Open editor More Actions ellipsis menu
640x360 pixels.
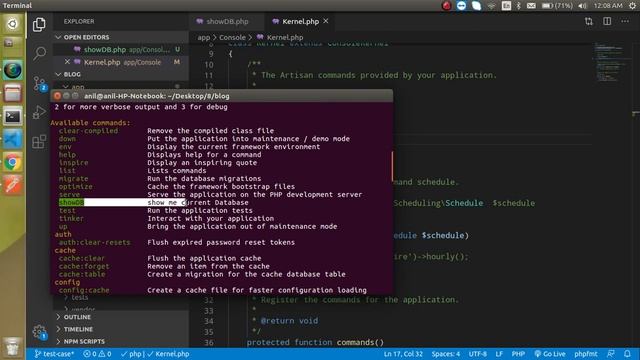[x=625, y=21]
